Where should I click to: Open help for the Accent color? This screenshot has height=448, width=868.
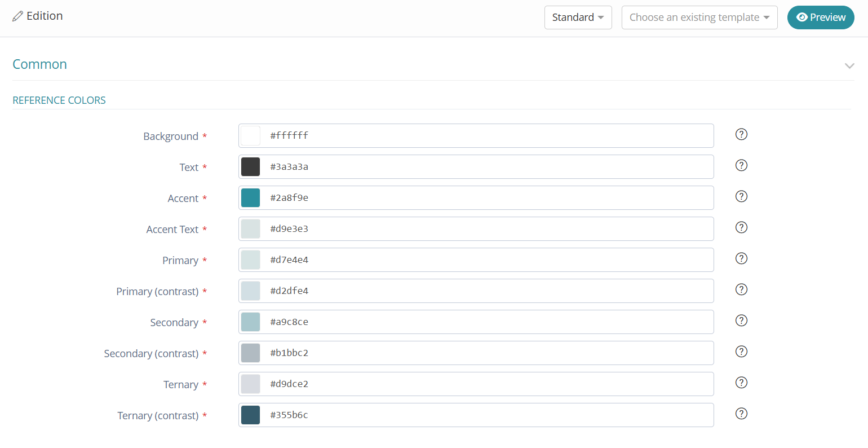click(741, 196)
